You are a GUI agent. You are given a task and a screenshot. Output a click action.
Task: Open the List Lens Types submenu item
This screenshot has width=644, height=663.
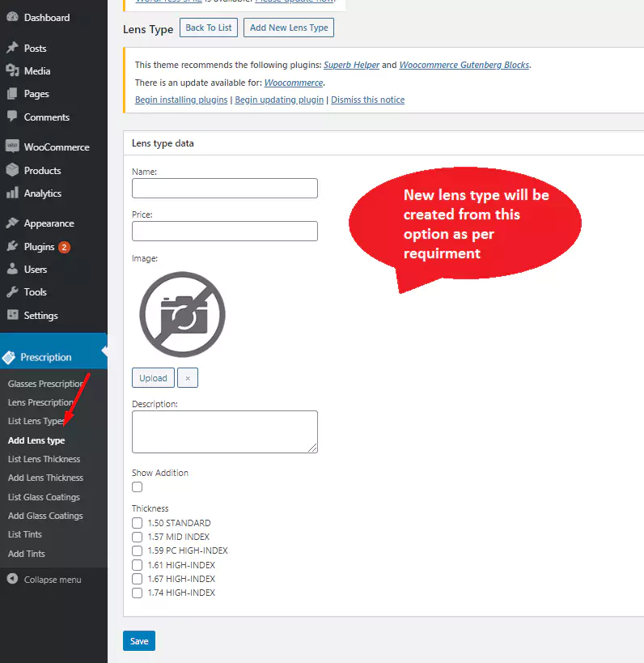[36, 421]
